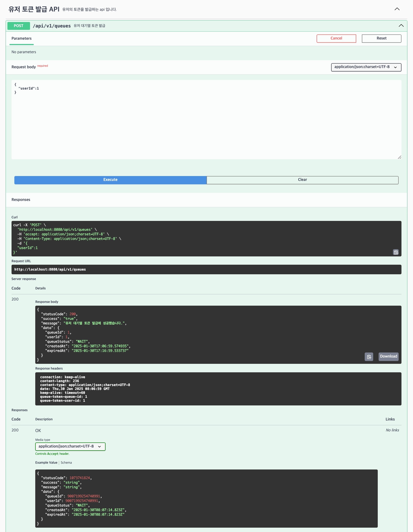Viewport: 413px width, 532px height.
Task: Select the Parameters tab
Action: [21, 39]
